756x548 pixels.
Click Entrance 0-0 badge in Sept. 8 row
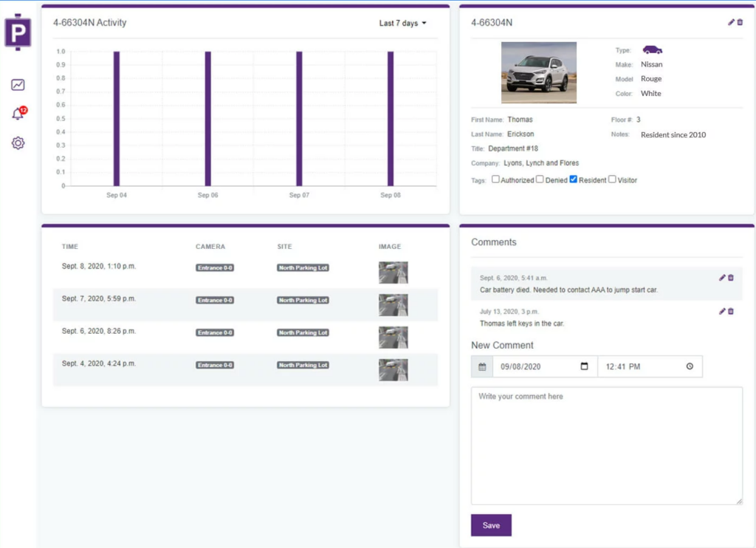(215, 268)
